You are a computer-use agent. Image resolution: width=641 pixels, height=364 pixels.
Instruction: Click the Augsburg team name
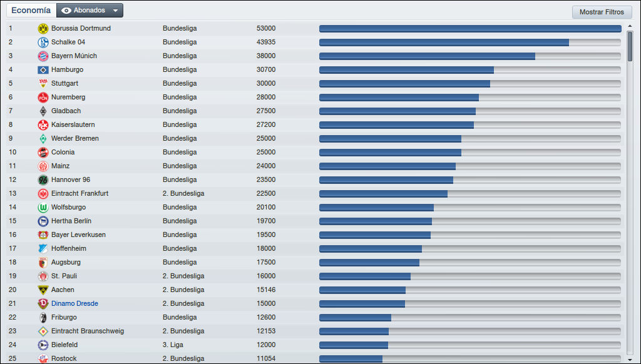(66, 262)
